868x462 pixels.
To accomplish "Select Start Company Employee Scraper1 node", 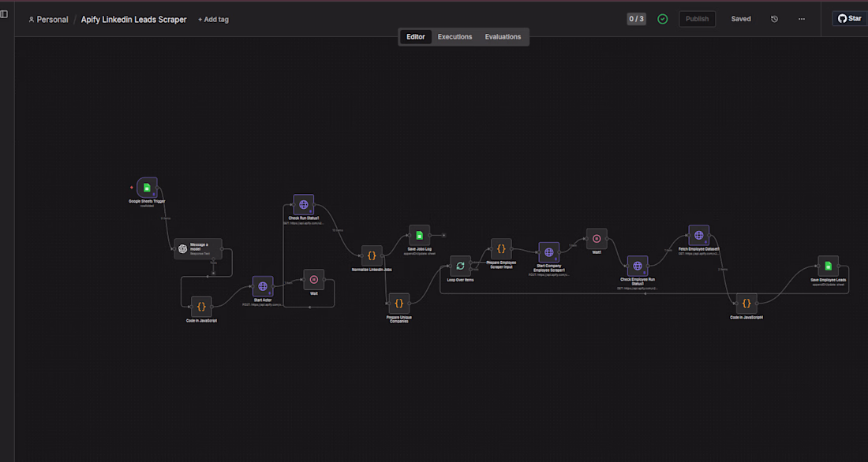I will click(549, 252).
